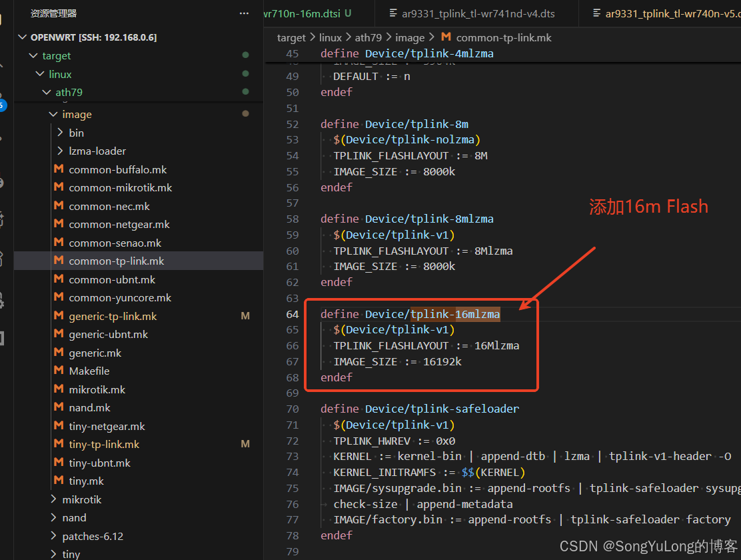
Task: Open tiny-netgear.mk file
Action: pyautogui.click(x=107, y=426)
